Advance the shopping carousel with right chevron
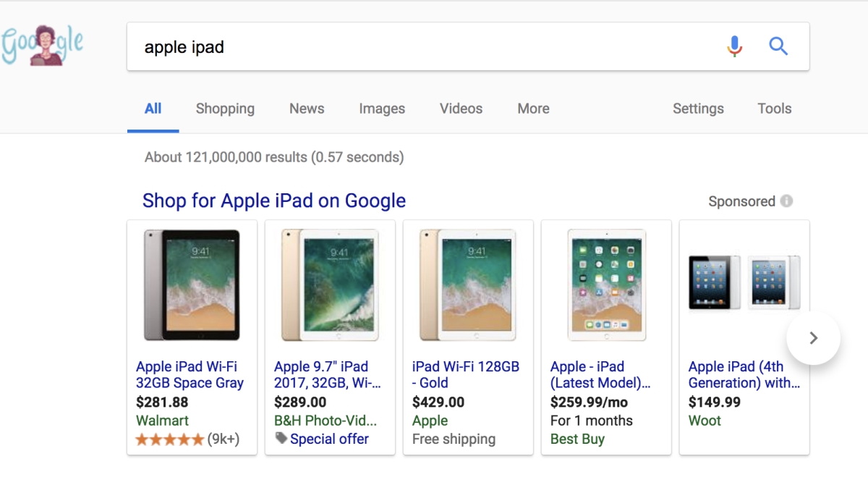 (x=813, y=337)
